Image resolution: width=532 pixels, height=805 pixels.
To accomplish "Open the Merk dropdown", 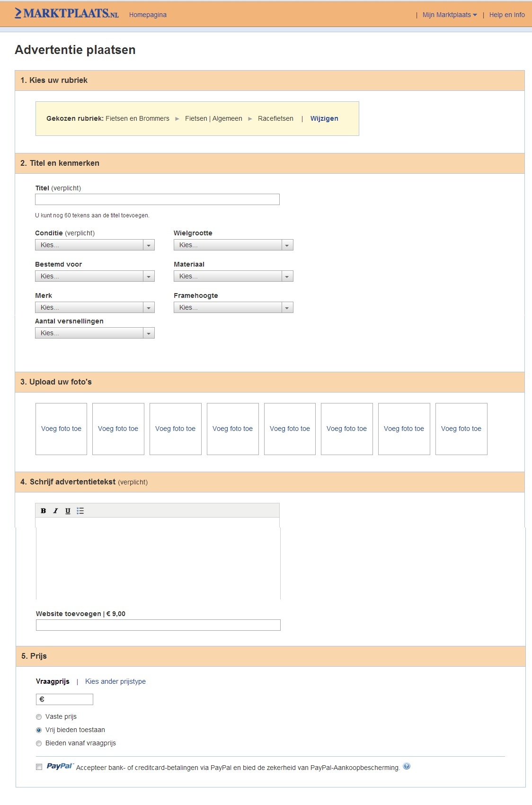I will (95, 307).
